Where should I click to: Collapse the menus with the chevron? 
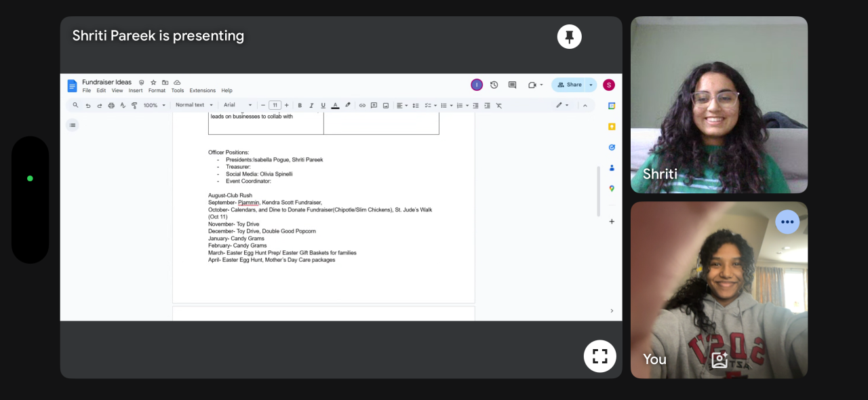(x=585, y=105)
